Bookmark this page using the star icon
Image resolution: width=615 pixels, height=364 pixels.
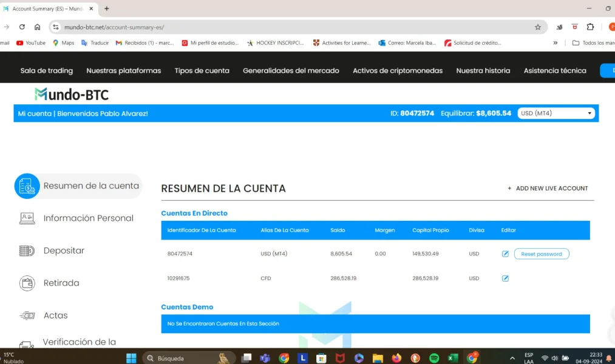[538, 27]
